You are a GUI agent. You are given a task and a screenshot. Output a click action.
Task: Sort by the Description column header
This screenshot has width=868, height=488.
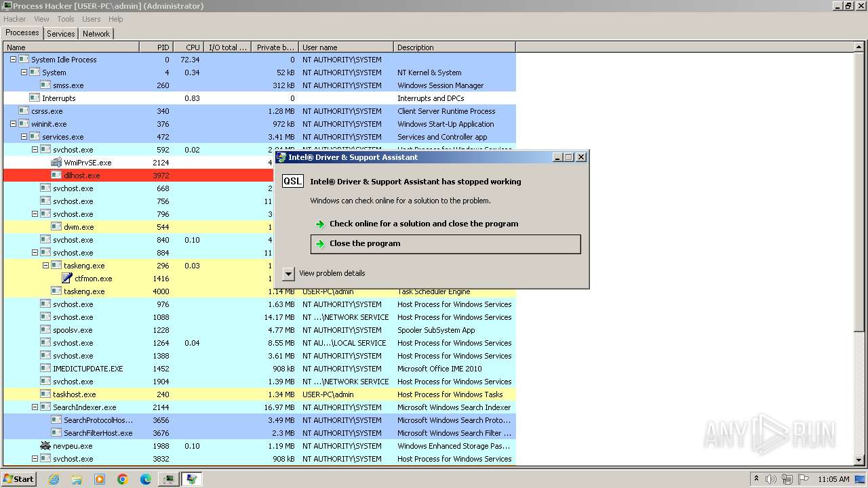point(454,47)
